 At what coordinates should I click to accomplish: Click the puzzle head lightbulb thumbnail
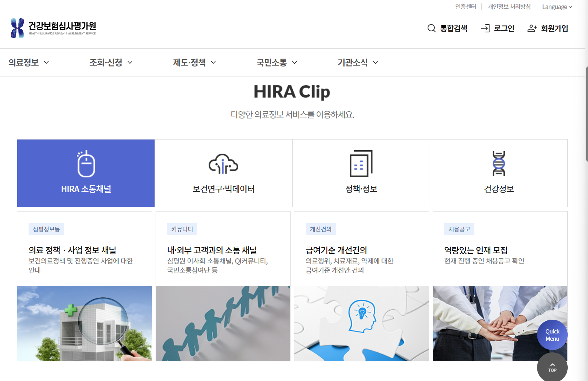pyautogui.click(x=361, y=323)
